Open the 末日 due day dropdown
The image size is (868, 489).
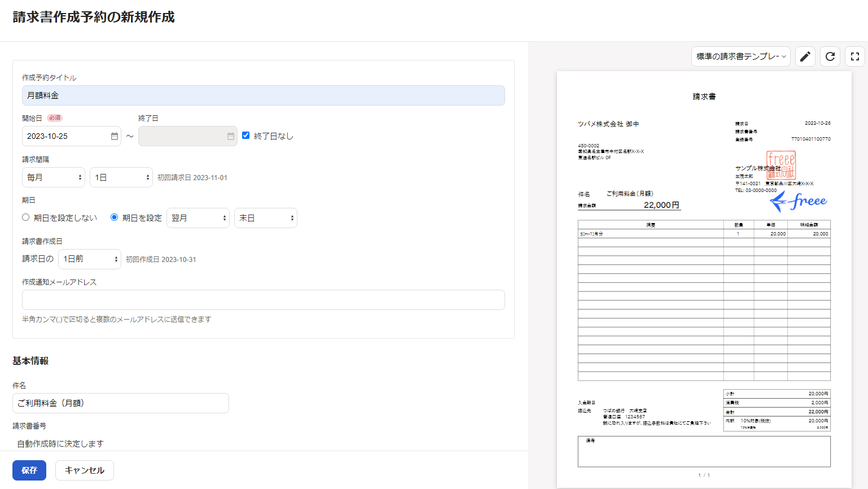tap(266, 218)
